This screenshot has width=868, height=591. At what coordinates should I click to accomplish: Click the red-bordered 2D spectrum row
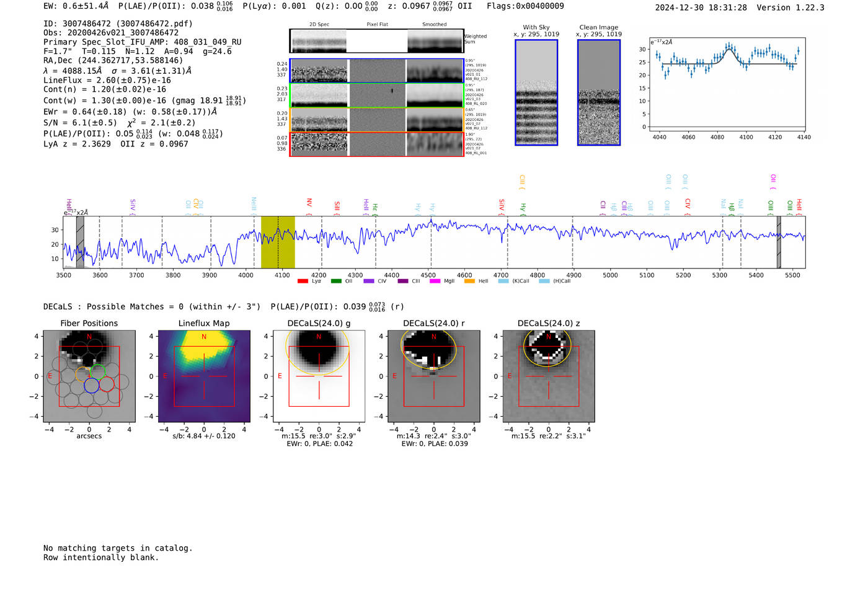(x=377, y=144)
